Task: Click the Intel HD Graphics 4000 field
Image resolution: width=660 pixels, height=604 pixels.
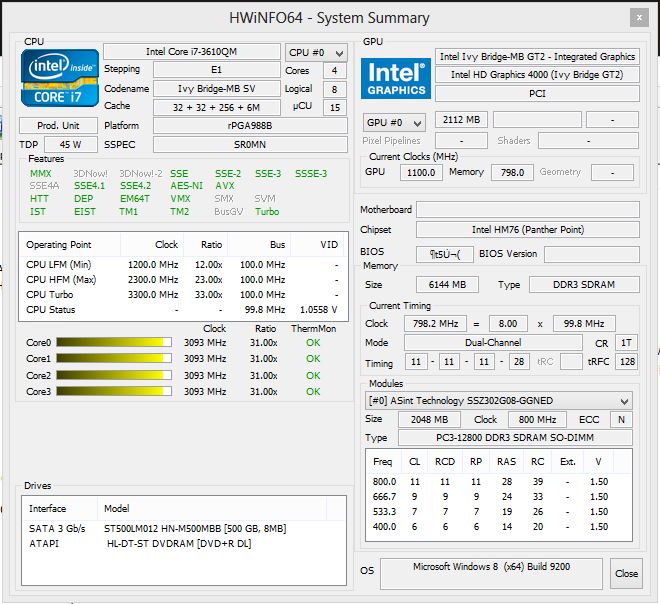Action: (537, 75)
